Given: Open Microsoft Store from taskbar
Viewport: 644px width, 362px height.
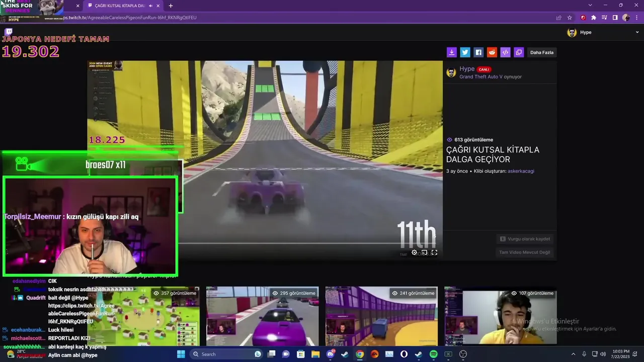Looking at the screenshot, I should click(x=301, y=354).
